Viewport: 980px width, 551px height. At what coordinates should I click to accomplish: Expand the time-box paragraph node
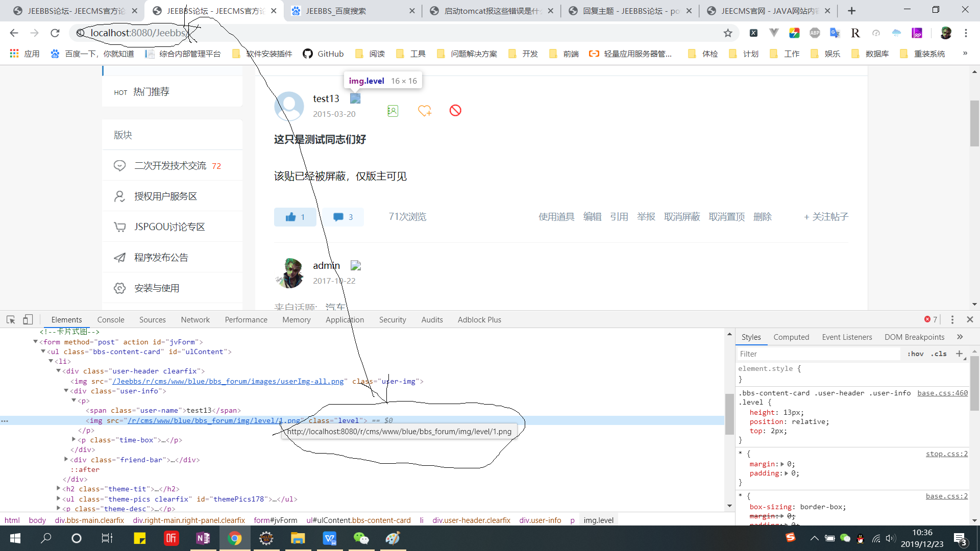[74, 439]
